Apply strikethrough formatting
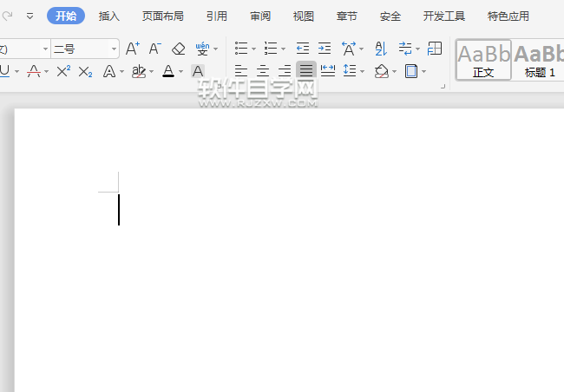The width and height of the screenshot is (564, 392). pos(34,71)
